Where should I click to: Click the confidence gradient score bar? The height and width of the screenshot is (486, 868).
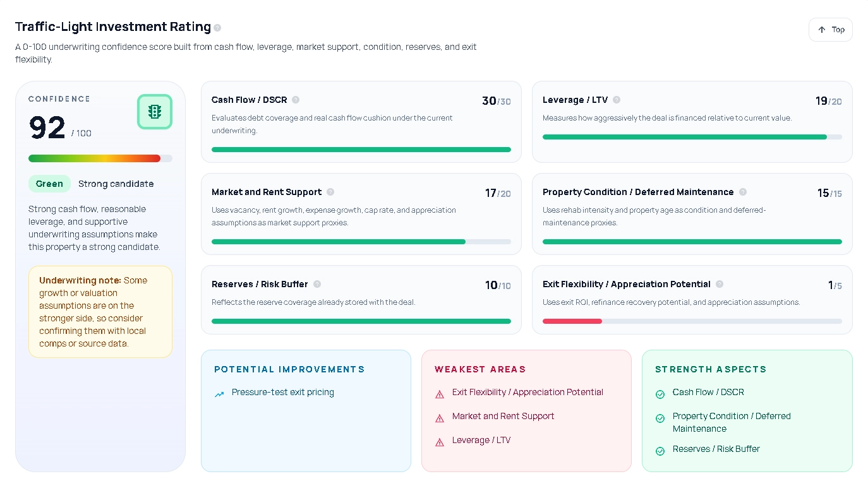[x=100, y=158]
